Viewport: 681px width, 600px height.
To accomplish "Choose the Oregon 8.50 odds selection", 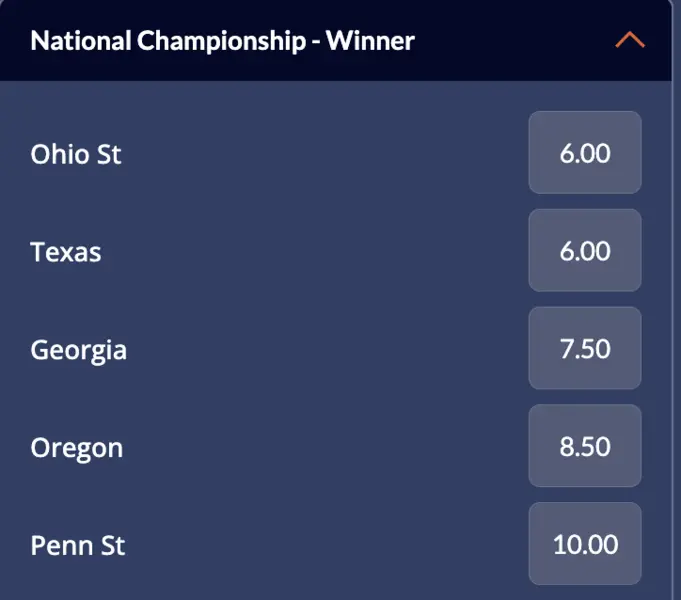I will pyautogui.click(x=585, y=447).
